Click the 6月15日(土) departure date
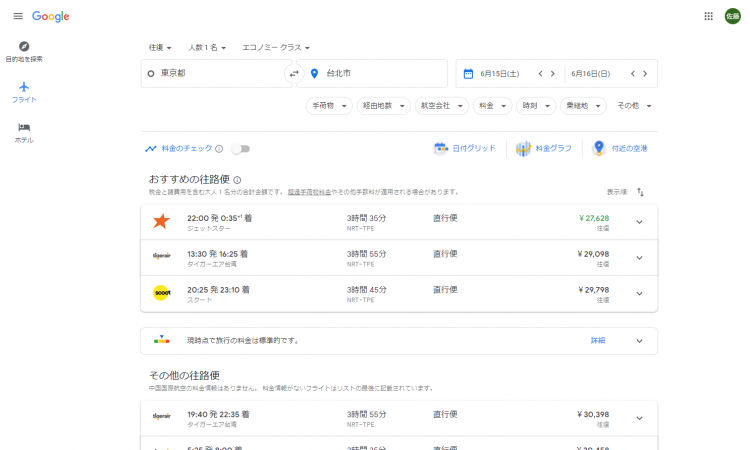The height and width of the screenshot is (450, 750). point(499,74)
